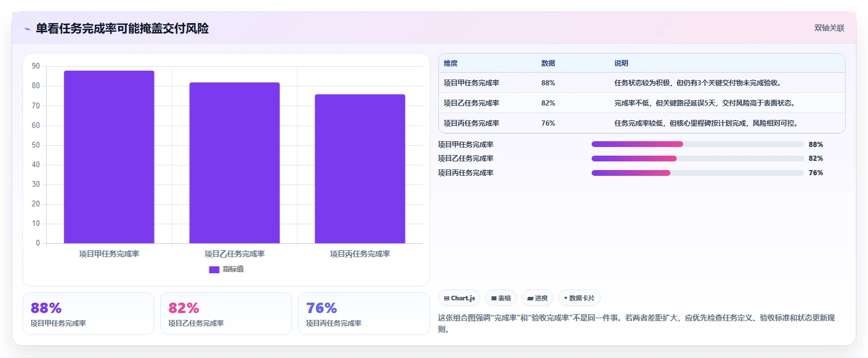The image size is (868, 358).
Task: Click the title 单看任务完成率可能掩盖交付风险
Action: (122, 28)
